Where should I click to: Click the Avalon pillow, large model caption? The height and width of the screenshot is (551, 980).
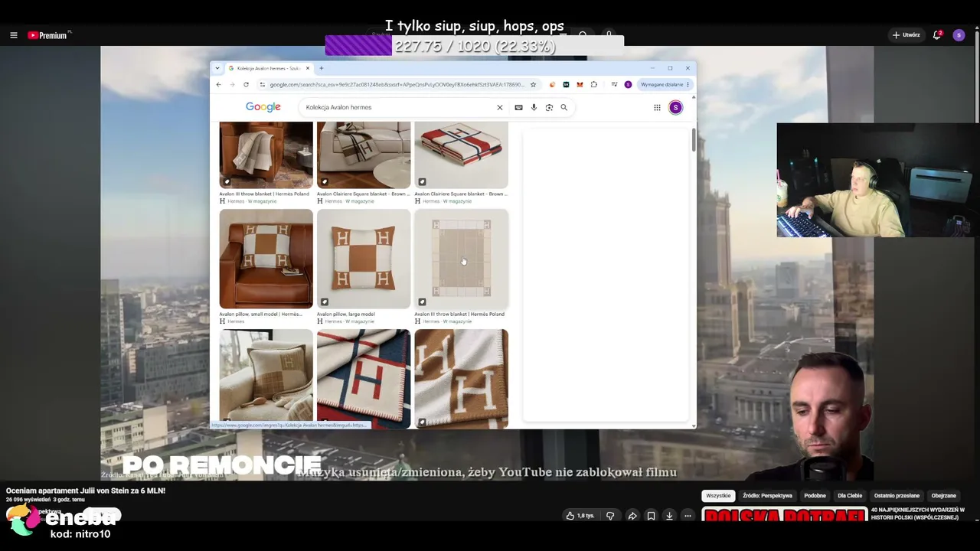pyautogui.click(x=346, y=314)
